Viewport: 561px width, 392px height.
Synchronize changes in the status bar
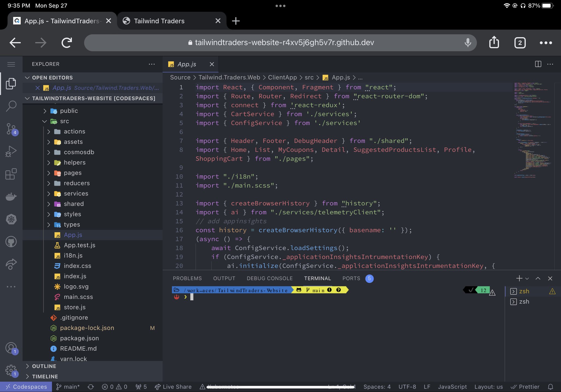91,387
